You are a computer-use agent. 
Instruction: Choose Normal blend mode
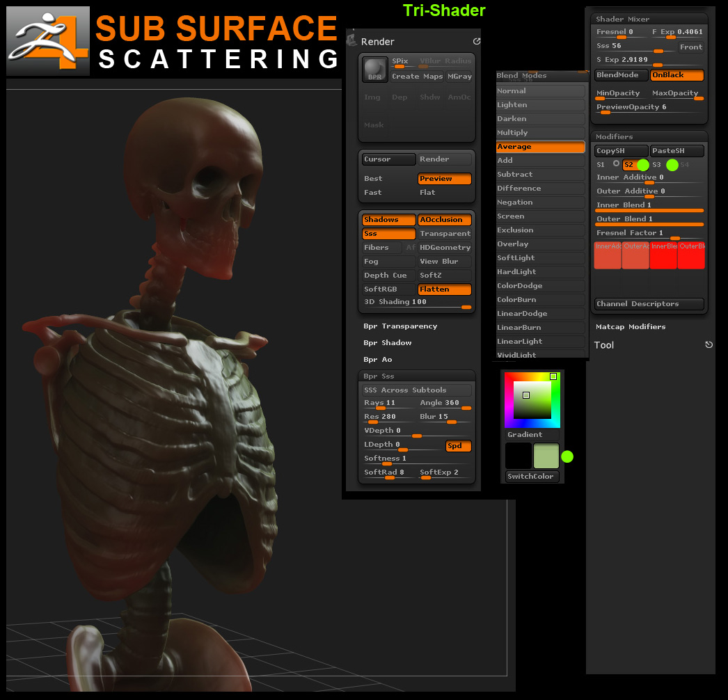point(540,91)
